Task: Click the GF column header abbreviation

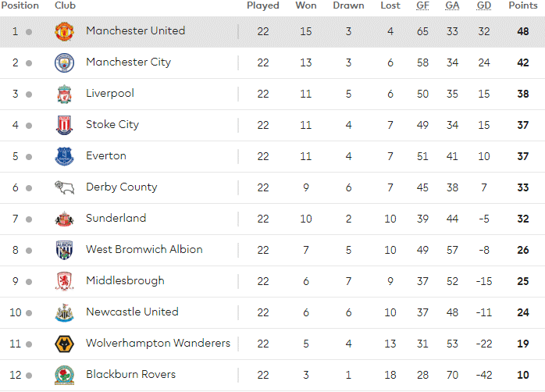Action: [x=422, y=5]
